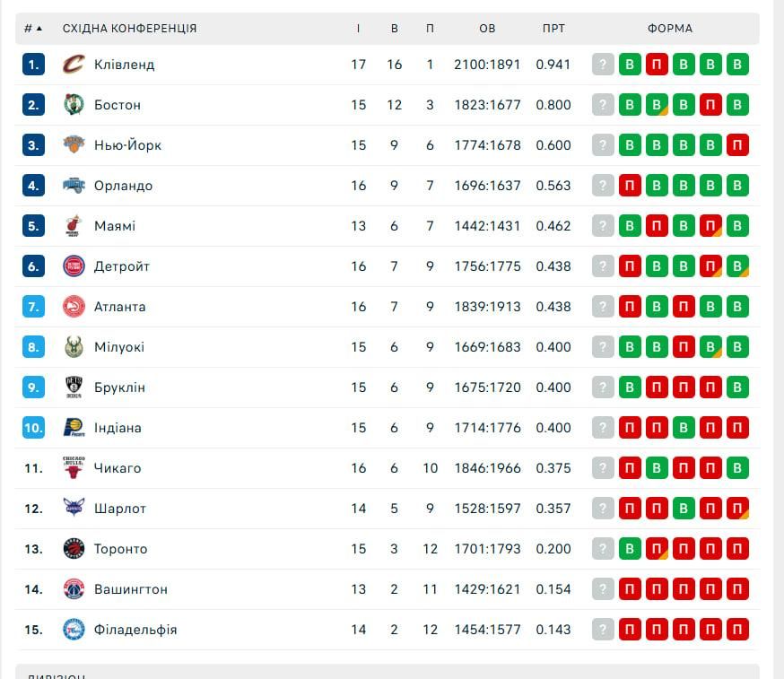Sort standings by ОВ points column
Image resolution: width=784 pixels, height=679 pixels.
[x=487, y=29]
